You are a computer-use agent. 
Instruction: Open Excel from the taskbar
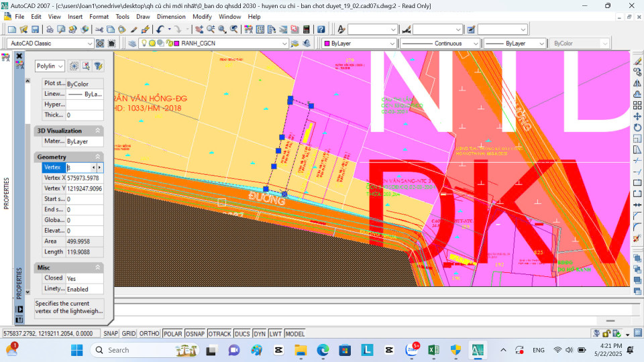tap(433, 350)
